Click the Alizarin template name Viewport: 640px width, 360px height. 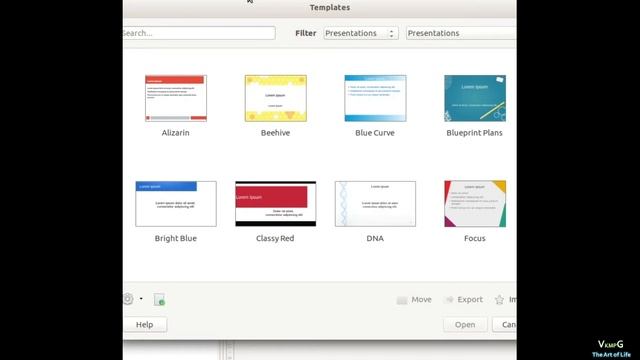tap(176, 133)
